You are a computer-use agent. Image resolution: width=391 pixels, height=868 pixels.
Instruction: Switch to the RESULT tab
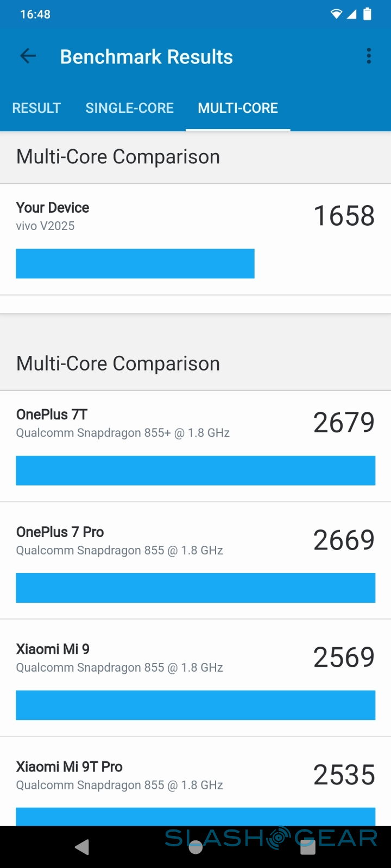(36, 108)
